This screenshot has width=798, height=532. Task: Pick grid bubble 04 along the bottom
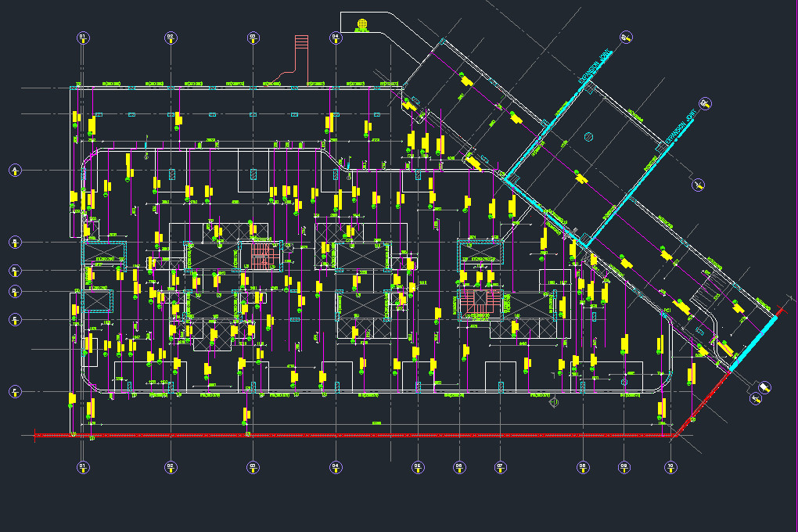point(336,467)
